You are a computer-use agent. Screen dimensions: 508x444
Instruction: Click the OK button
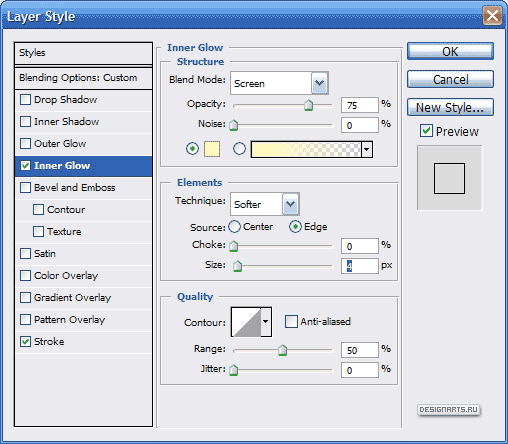[450, 51]
